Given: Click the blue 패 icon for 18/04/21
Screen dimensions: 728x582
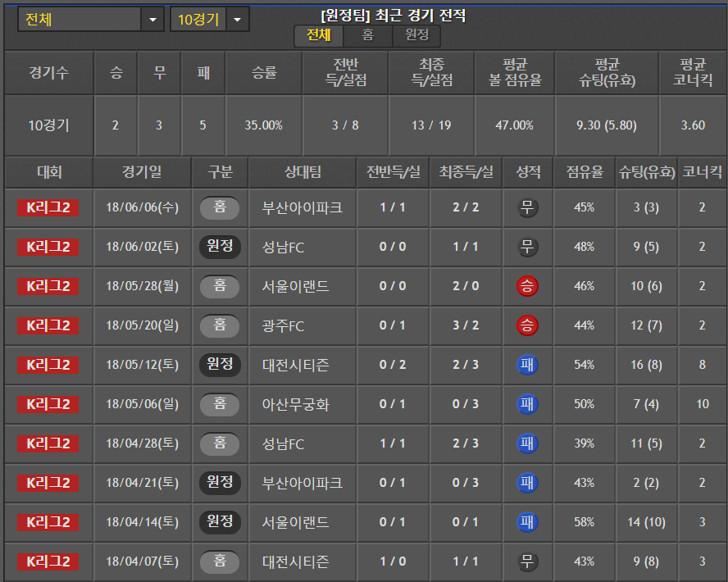Looking at the screenshot, I should (x=527, y=483).
